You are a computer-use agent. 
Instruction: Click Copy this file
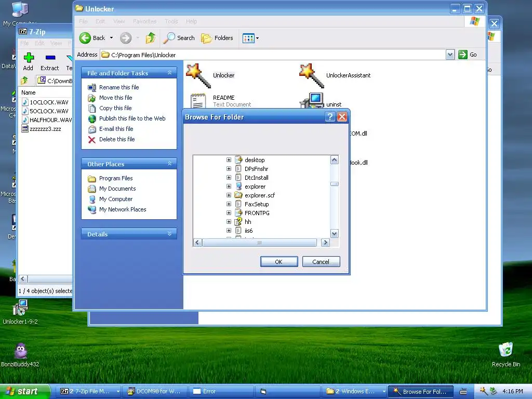coord(115,108)
